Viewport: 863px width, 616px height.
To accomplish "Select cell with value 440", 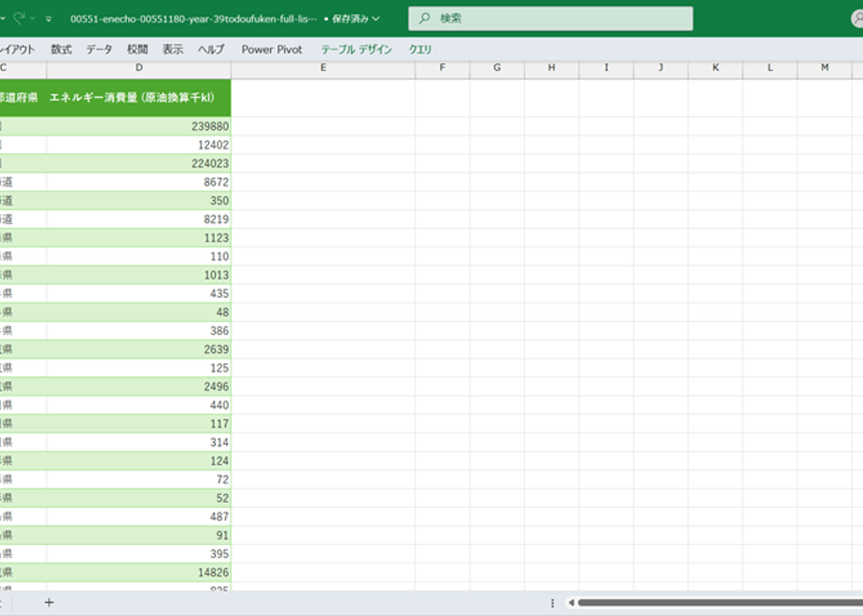I will (x=138, y=405).
